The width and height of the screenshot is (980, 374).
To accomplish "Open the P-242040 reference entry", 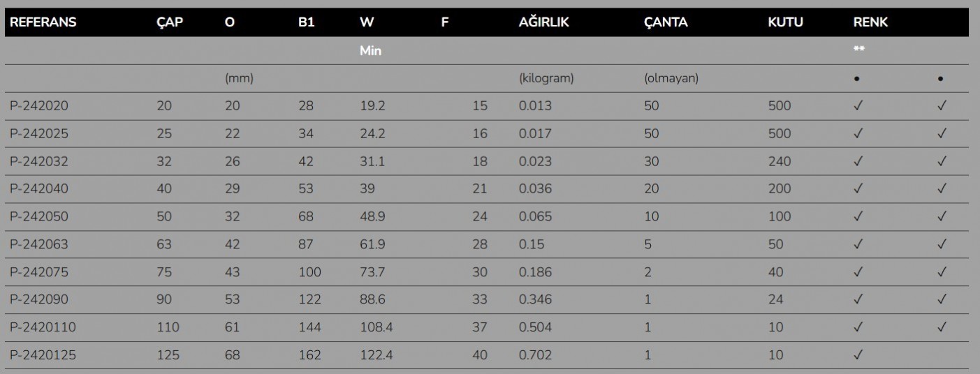I will (x=39, y=189).
